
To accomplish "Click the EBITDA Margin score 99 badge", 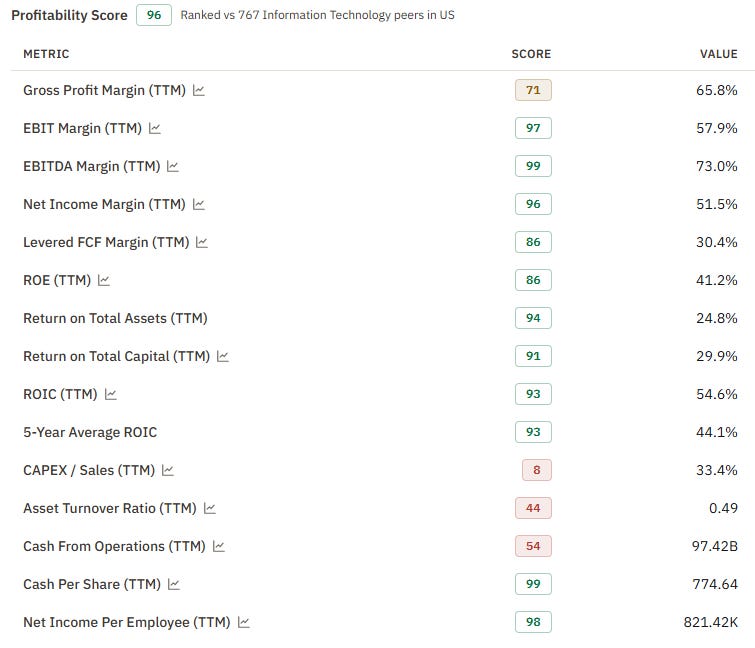I will (x=533, y=166).
